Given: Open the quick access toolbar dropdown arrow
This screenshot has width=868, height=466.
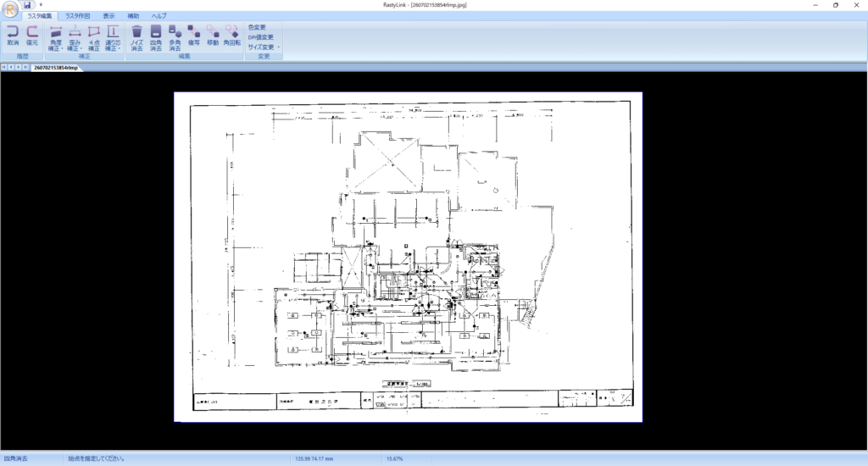Looking at the screenshot, I should coord(41,5).
